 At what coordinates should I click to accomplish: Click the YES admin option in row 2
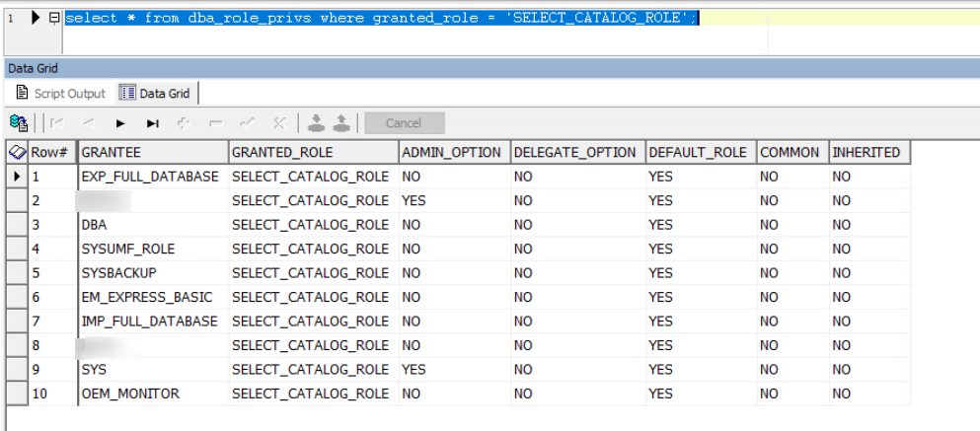pos(455,200)
